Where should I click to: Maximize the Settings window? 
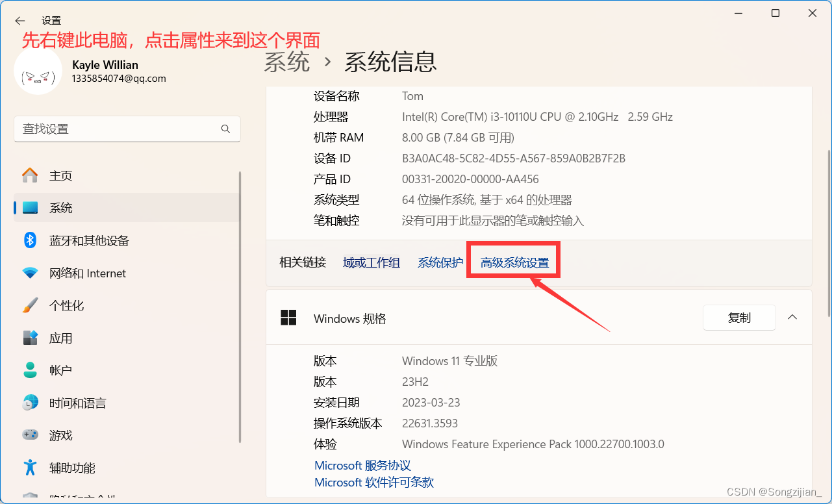[775, 13]
